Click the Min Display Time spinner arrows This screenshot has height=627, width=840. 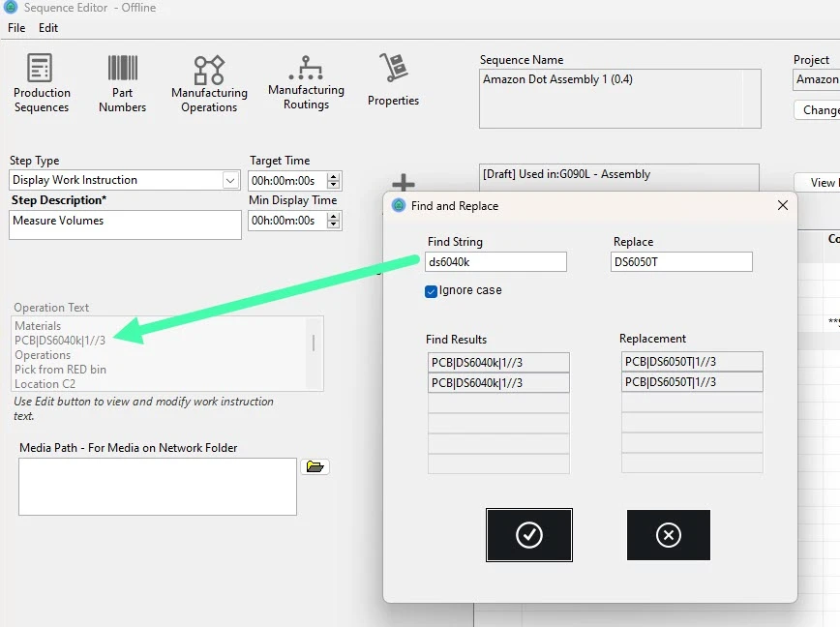coord(334,221)
